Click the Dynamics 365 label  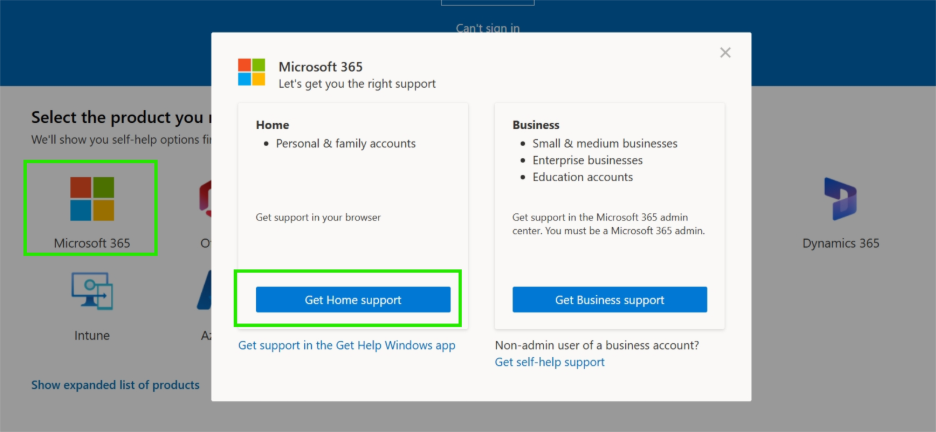840,243
